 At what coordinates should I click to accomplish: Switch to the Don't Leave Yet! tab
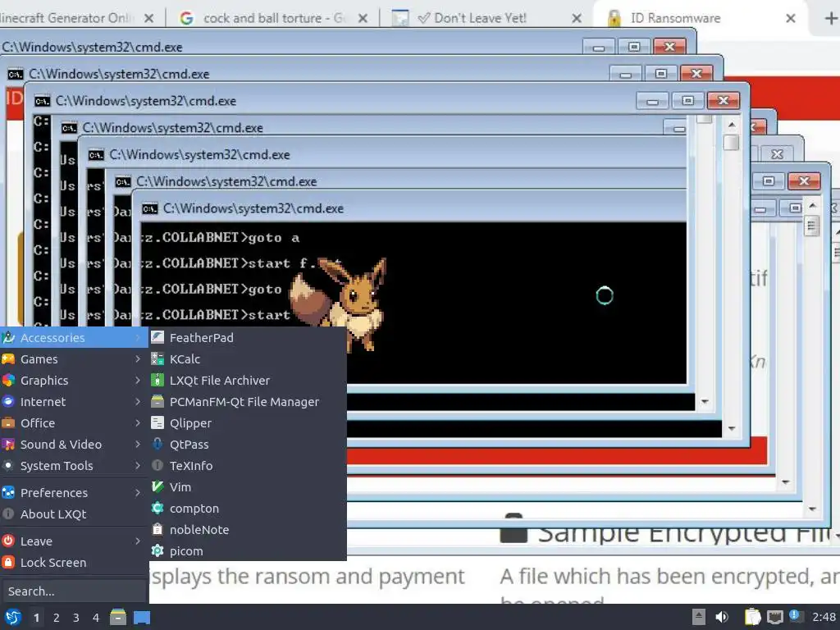click(485, 18)
